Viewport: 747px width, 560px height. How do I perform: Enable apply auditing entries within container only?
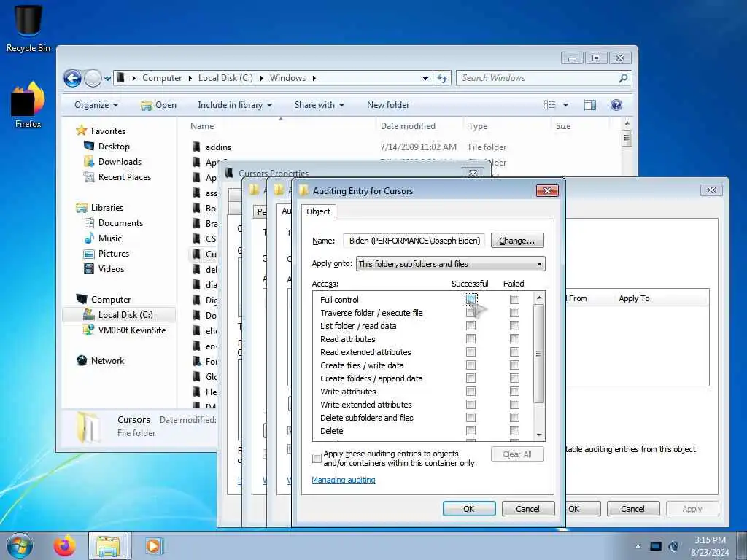click(x=317, y=458)
